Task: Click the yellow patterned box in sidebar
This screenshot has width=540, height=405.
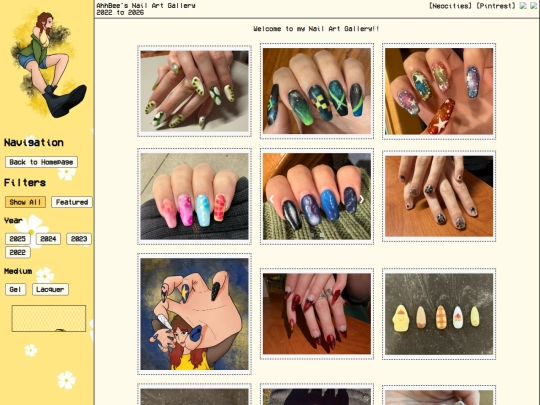Action: click(49, 318)
